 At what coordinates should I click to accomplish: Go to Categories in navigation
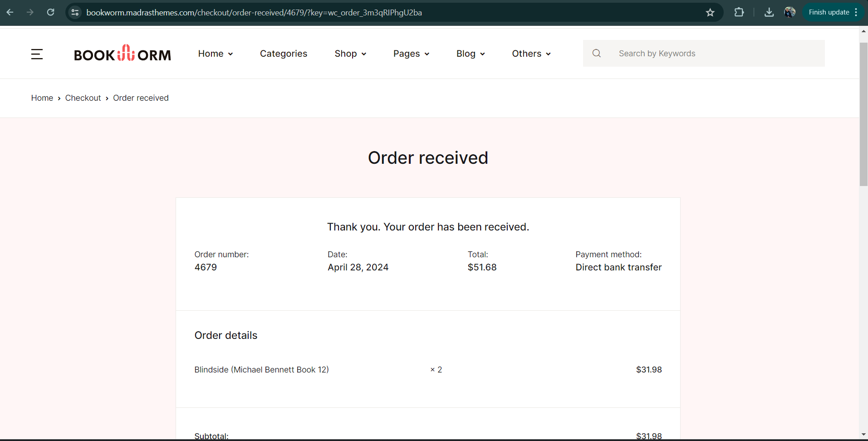(284, 54)
